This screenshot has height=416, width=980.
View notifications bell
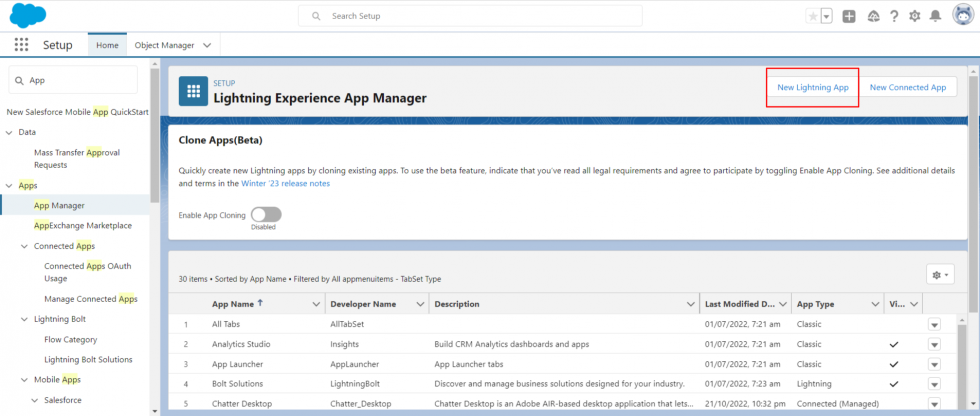click(935, 16)
